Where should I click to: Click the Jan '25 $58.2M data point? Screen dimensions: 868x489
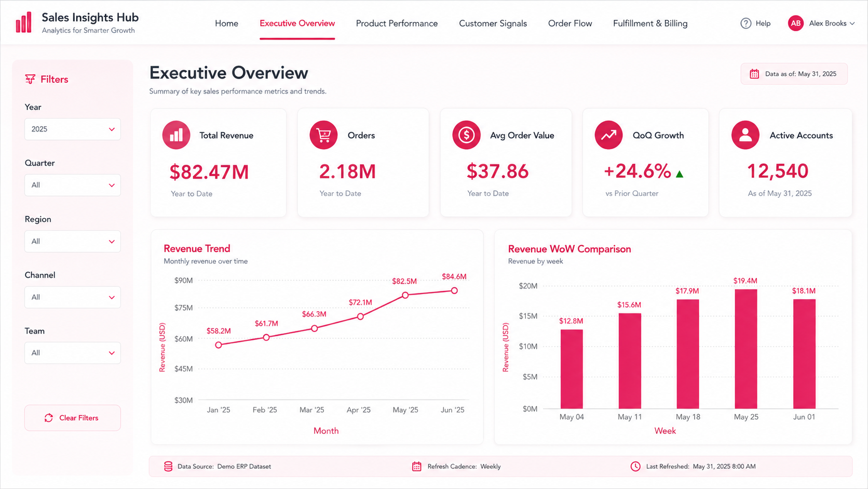219,345
